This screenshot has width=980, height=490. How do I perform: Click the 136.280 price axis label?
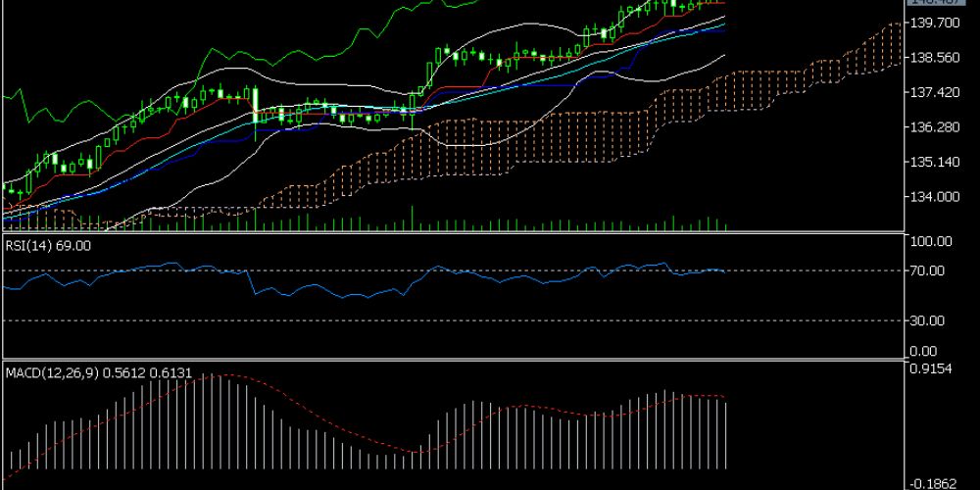(935, 127)
